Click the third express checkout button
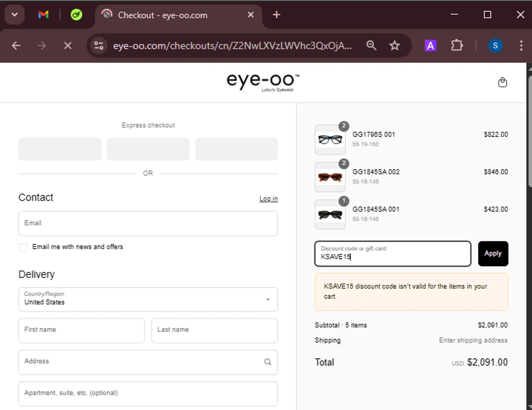The width and height of the screenshot is (532, 410). (237, 149)
